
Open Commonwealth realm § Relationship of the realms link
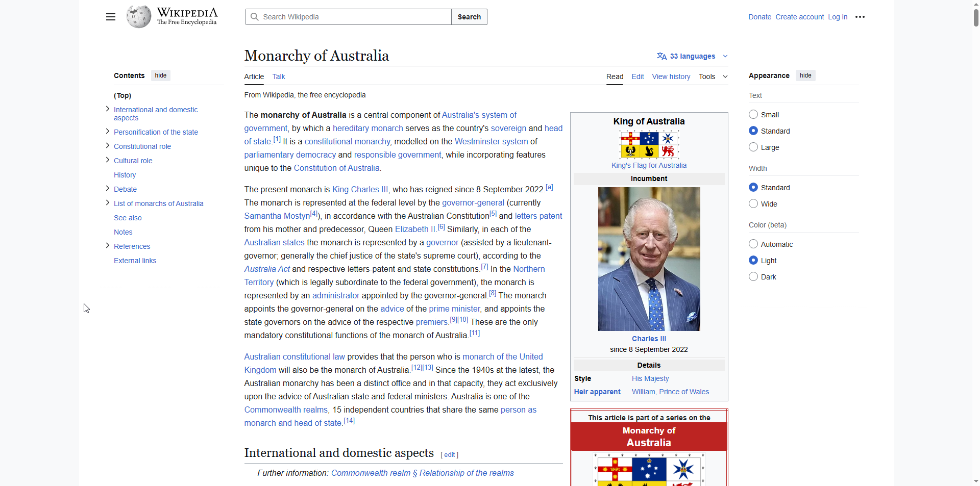422,473
